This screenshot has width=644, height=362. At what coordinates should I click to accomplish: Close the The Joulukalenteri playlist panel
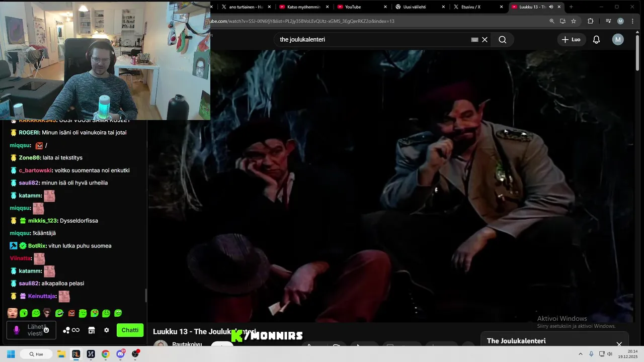coord(619,344)
